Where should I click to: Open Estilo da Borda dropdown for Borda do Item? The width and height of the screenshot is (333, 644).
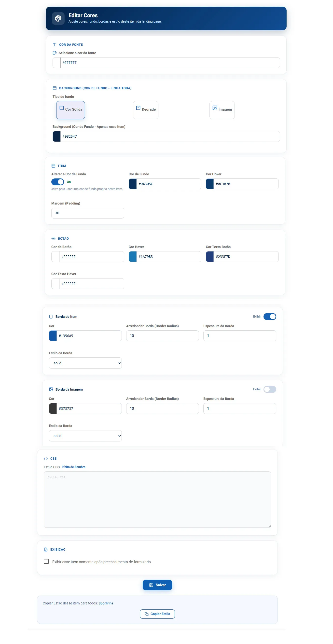coord(85,363)
